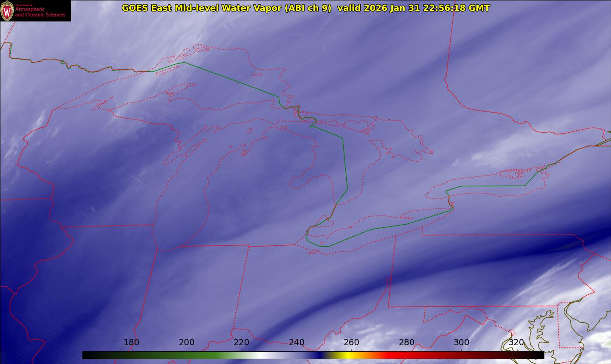Screen dimensions: 611x364
Task: Click the GOES East Mid-level Water Vapor title
Action: 226,8
